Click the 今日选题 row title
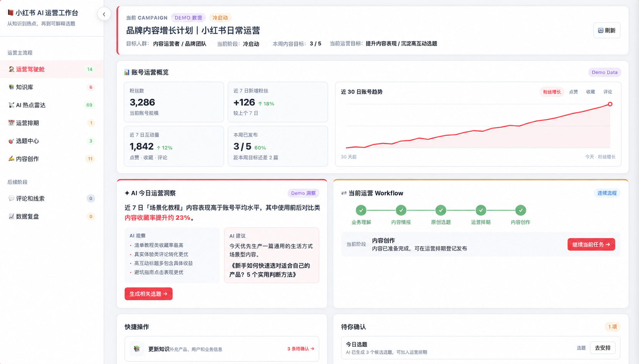 [357, 344]
